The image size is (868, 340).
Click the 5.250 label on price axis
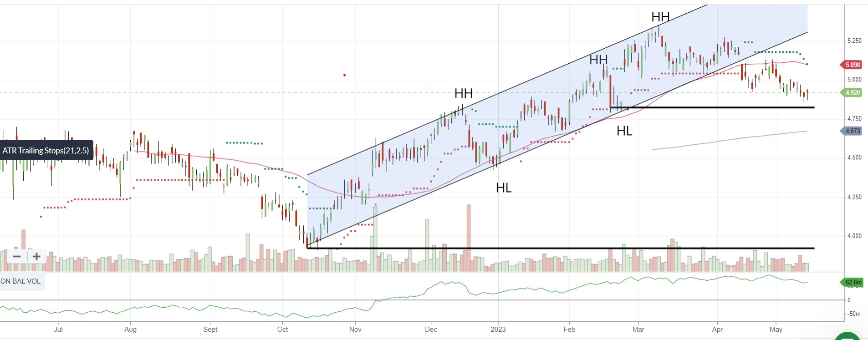pyautogui.click(x=854, y=41)
